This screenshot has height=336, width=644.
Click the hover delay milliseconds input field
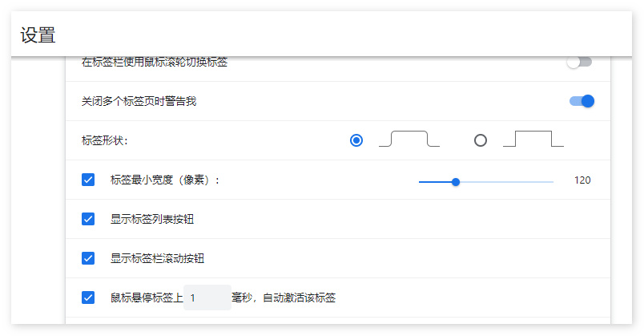207,298
